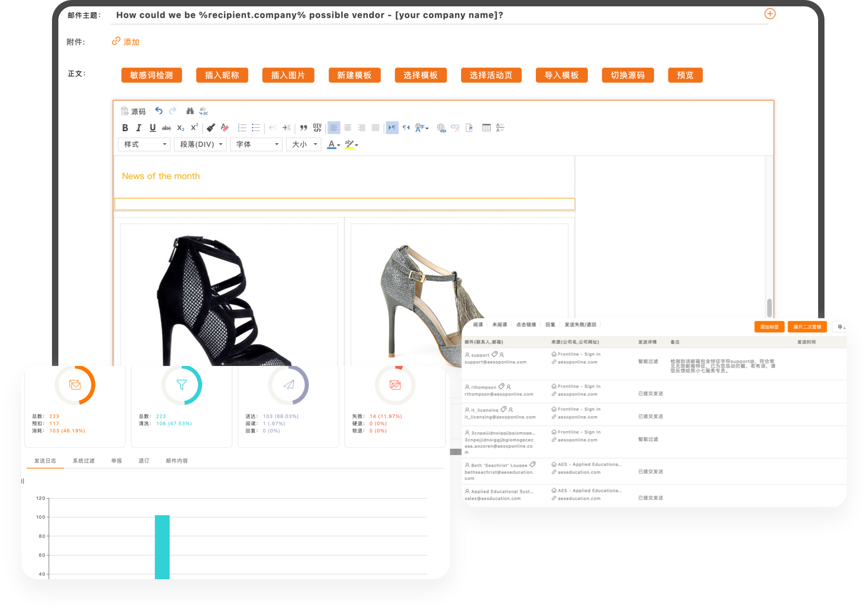This screenshot has width=868, height=611.
Task: Click the 添加 attachment link
Action: [x=131, y=42]
